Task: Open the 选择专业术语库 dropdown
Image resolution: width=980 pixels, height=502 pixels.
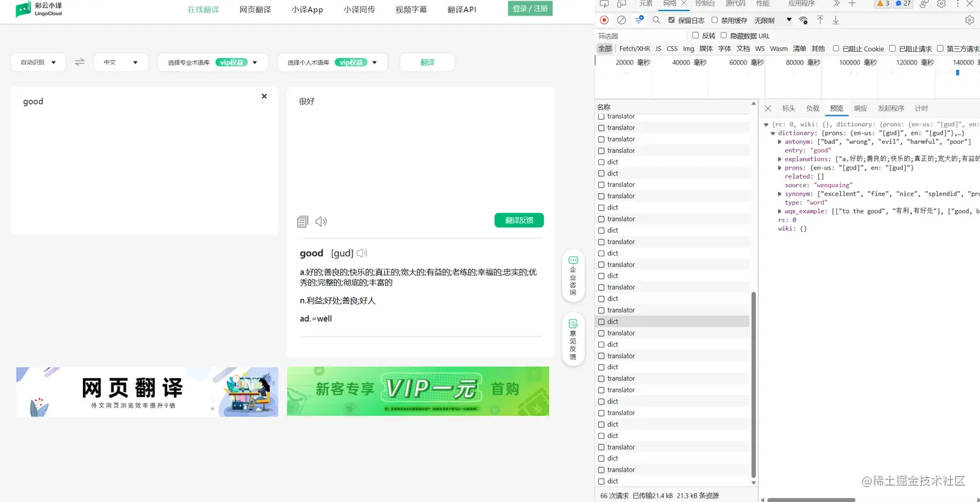Action: (x=213, y=62)
